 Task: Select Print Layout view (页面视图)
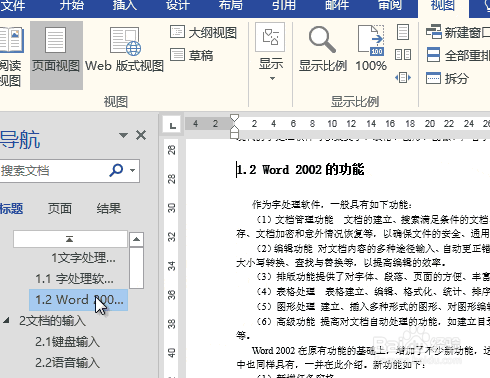click(x=56, y=56)
